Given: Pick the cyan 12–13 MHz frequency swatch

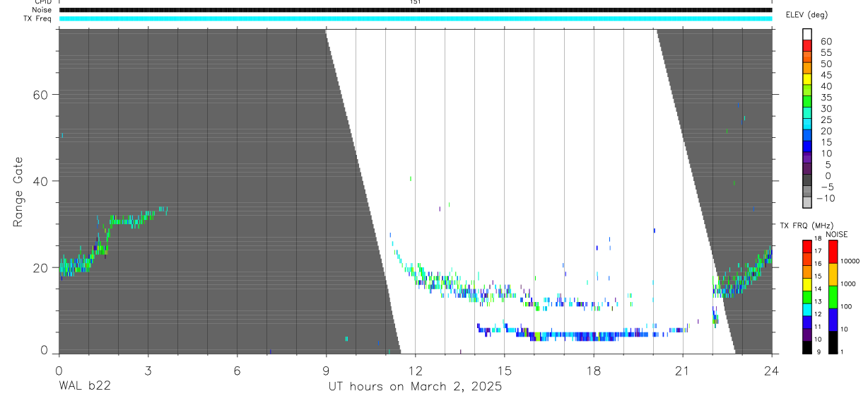Looking at the screenshot, I should point(807,309).
